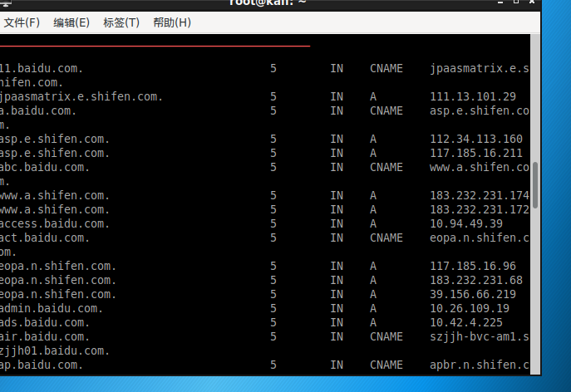Click CNAME in the act.baidu.com row
Image resolution: width=571 pixels, height=392 pixels.
(386, 238)
